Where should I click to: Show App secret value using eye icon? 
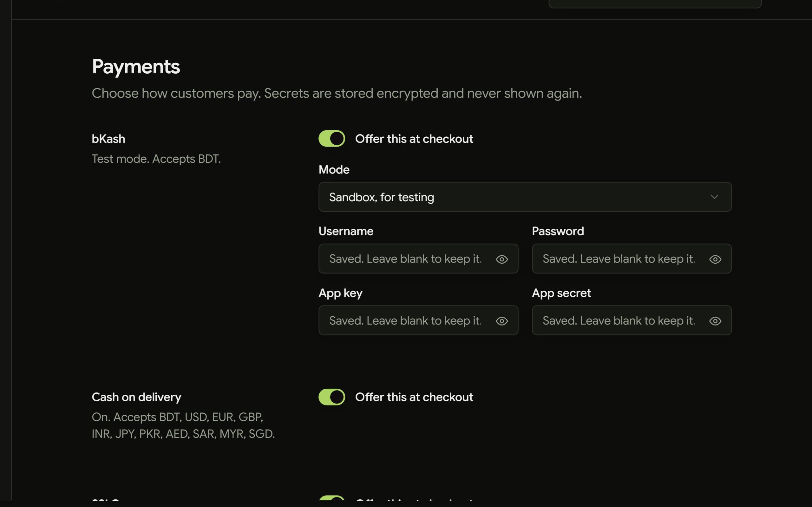click(715, 321)
